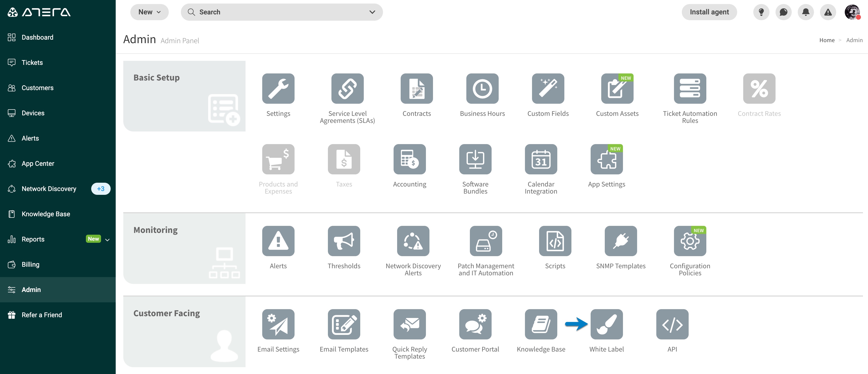Open Calendar Integration icon
The width and height of the screenshot is (868, 374).
[541, 159]
